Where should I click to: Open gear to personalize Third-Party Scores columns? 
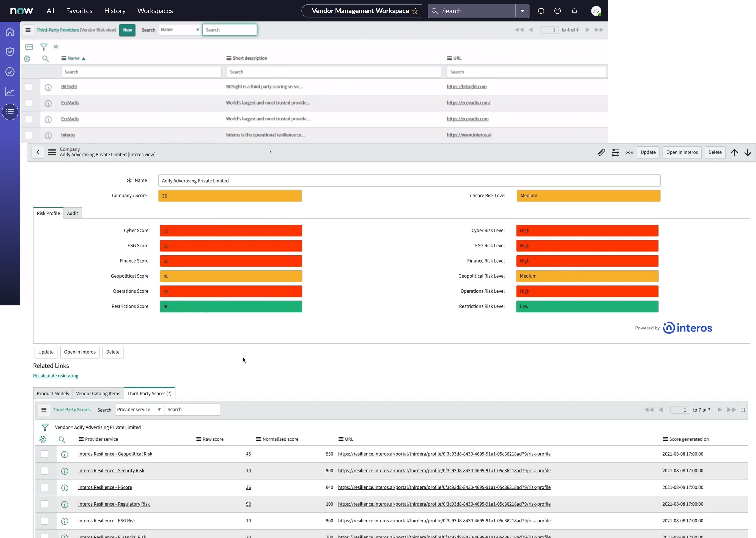pyautogui.click(x=43, y=439)
